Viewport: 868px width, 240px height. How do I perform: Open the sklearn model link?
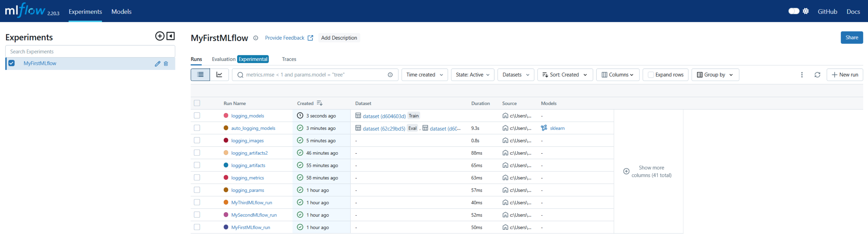coord(557,128)
